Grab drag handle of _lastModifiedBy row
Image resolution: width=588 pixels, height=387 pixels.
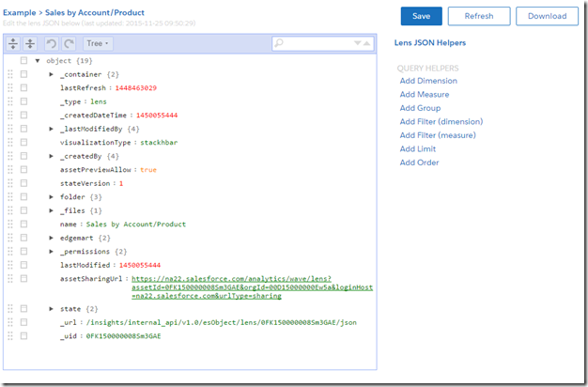pyautogui.click(x=10, y=129)
